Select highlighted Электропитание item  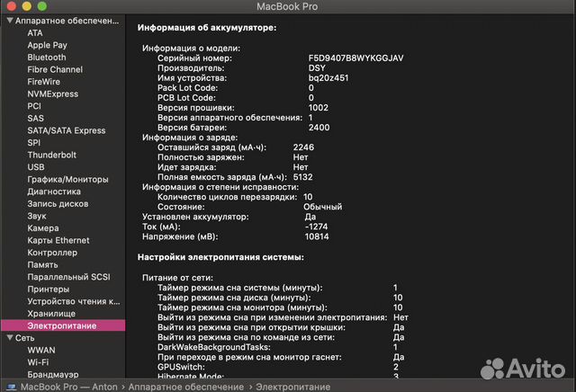coord(63,325)
